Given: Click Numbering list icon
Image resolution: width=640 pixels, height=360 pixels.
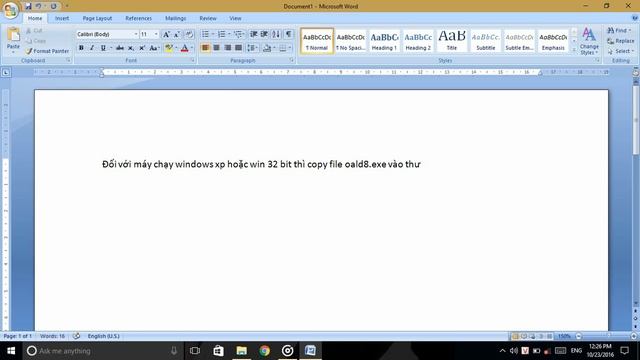Looking at the screenshot, I should point(222,34).
